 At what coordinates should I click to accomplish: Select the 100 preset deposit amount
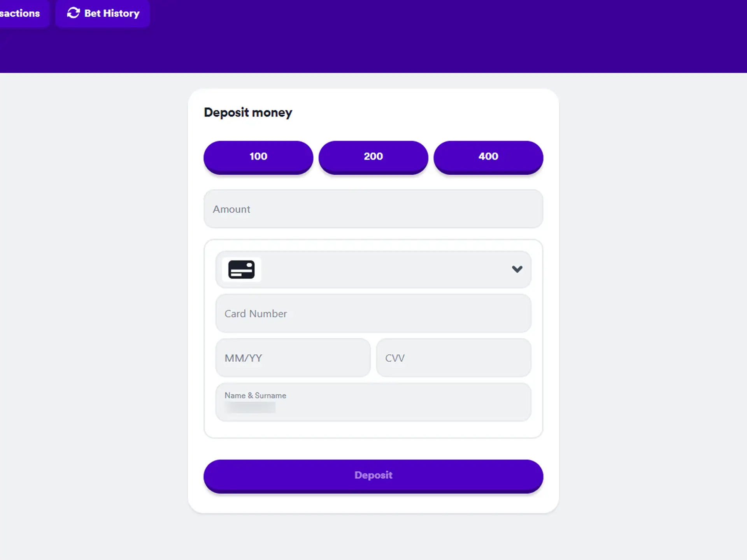[258, 156]
